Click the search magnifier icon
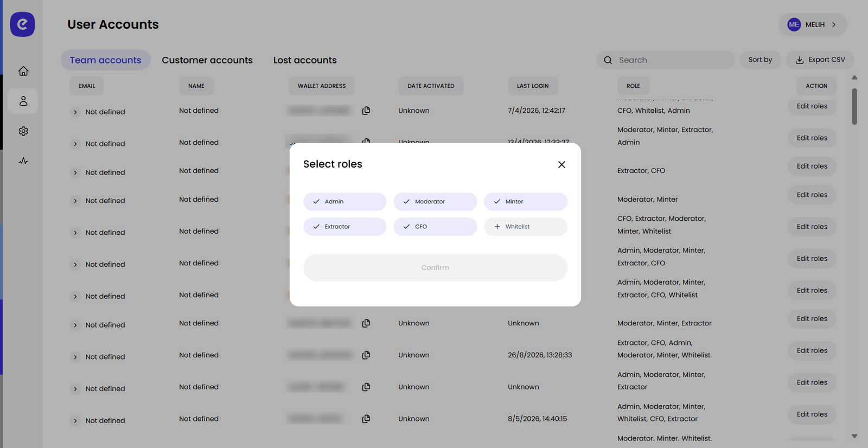The height and width of the screenshot is (448, 868). pyautogui.click(x=608, y=60)
